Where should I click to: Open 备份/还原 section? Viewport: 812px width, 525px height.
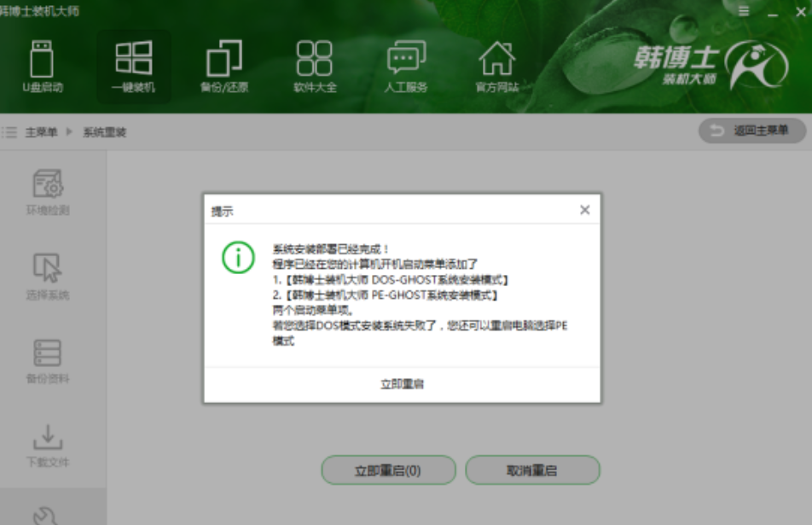coord(224,67)
